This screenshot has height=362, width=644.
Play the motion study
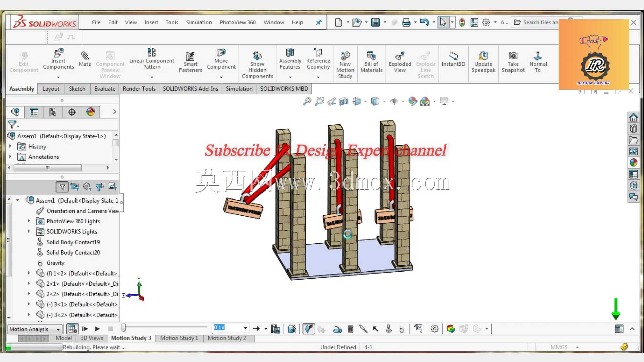coord(97,329)
